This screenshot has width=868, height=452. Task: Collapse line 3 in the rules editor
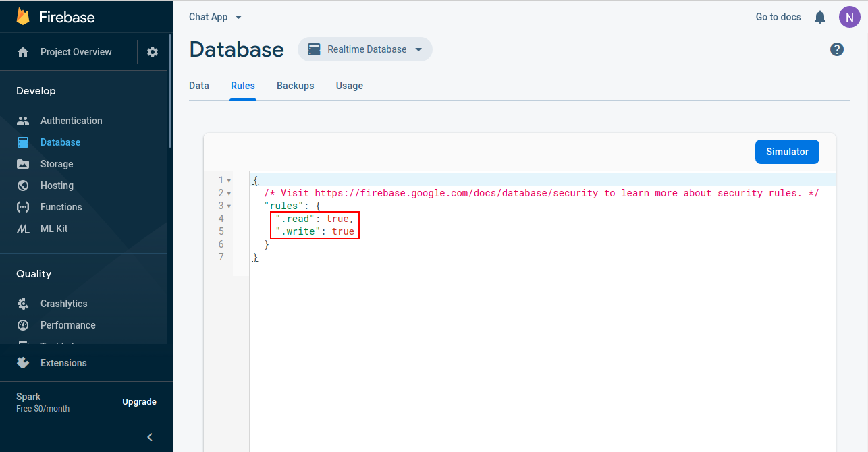[x=228, y=206]
